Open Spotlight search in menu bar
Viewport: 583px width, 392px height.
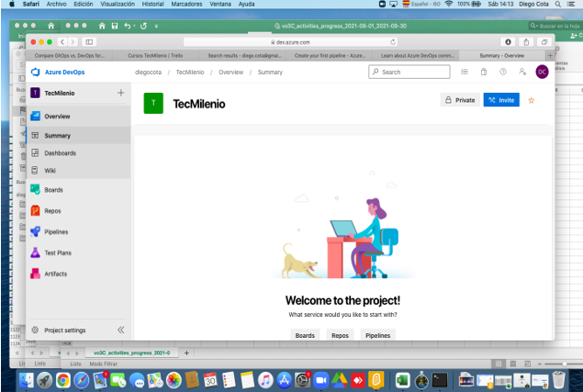pos(557,4)
